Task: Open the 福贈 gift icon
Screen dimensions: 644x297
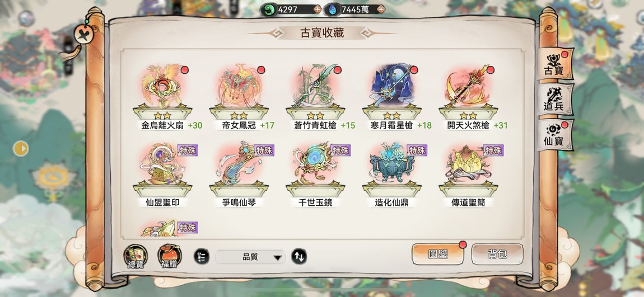Action: tap(170, 256)
